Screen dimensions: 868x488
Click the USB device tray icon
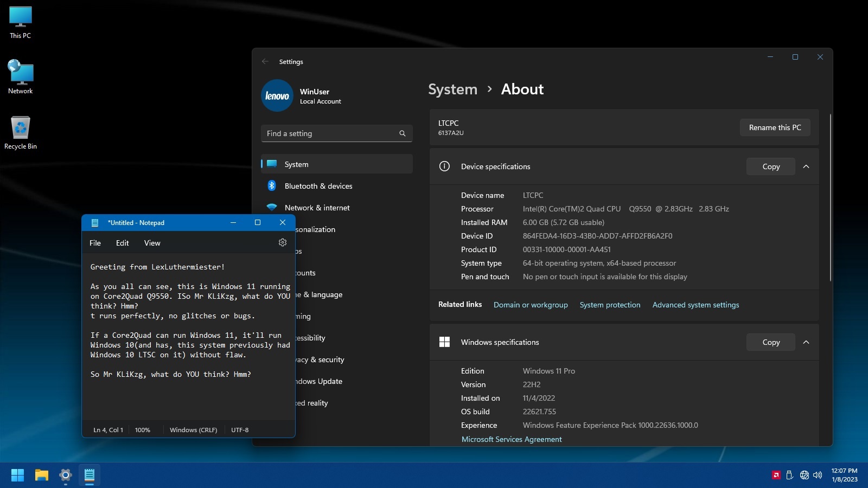pos(790,475)
